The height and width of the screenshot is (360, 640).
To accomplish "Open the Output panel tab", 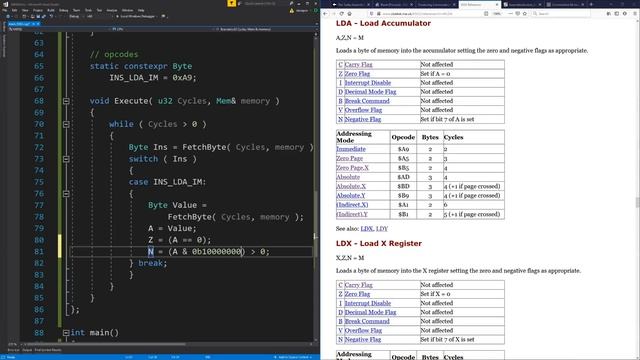I will [x=27, y=350].
